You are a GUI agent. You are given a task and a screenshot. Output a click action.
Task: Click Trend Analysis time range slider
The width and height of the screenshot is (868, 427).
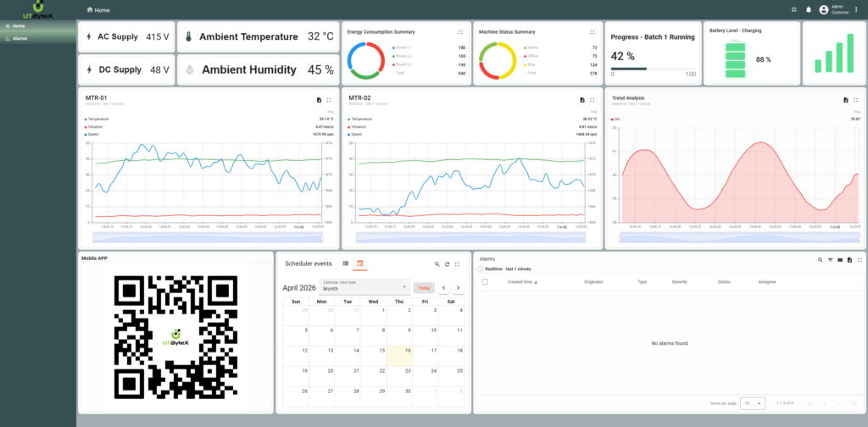[x=739, y=237]
